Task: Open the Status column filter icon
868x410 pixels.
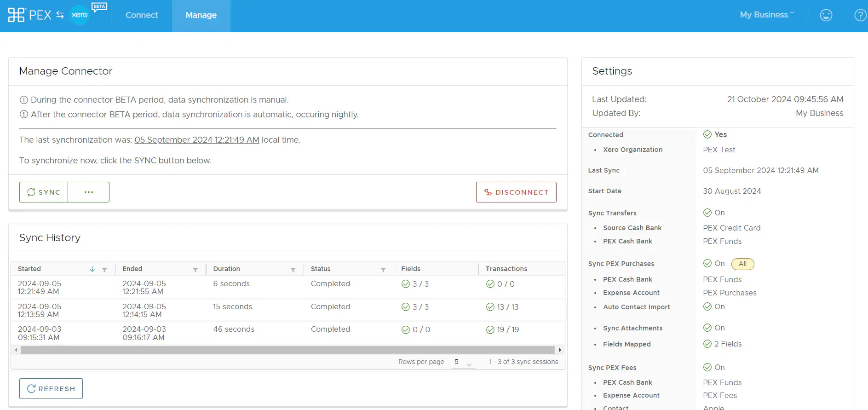Action: click(x=383, y=270)
